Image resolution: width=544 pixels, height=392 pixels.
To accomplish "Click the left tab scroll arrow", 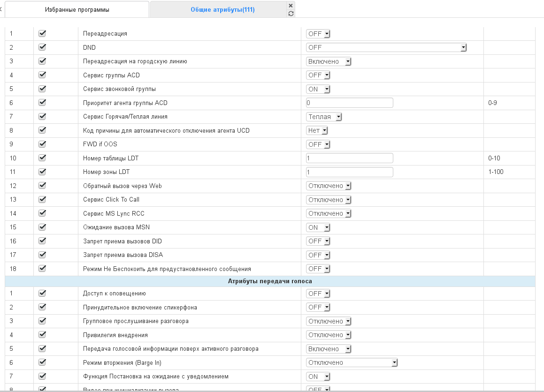I will [x=1, y=9].
